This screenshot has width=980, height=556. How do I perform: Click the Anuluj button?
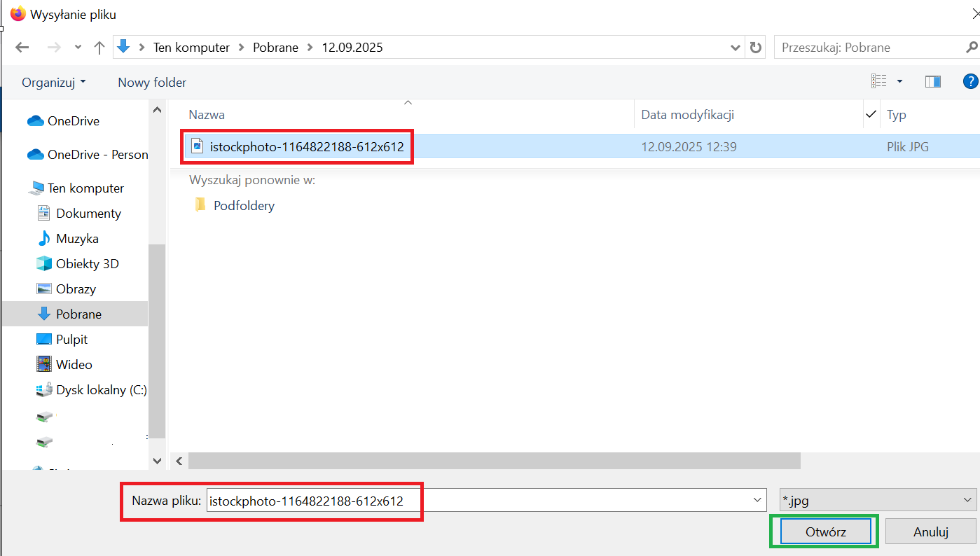click(x=930, y=531)
